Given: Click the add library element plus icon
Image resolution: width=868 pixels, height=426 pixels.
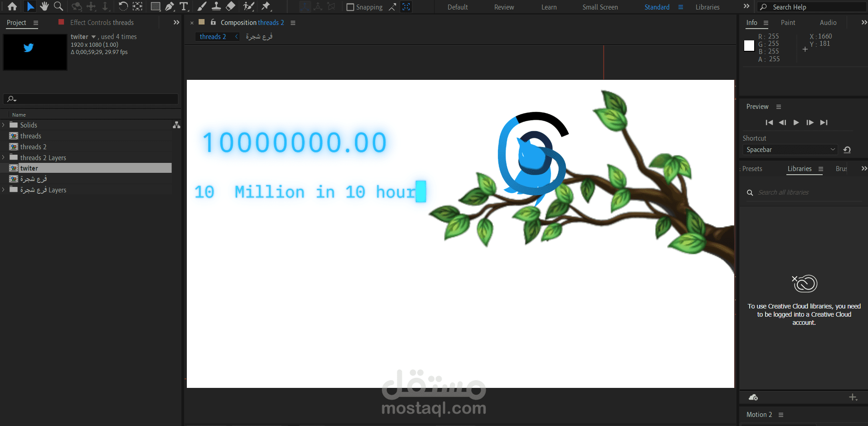Looking at the screenshot, I should click(853, 397).
